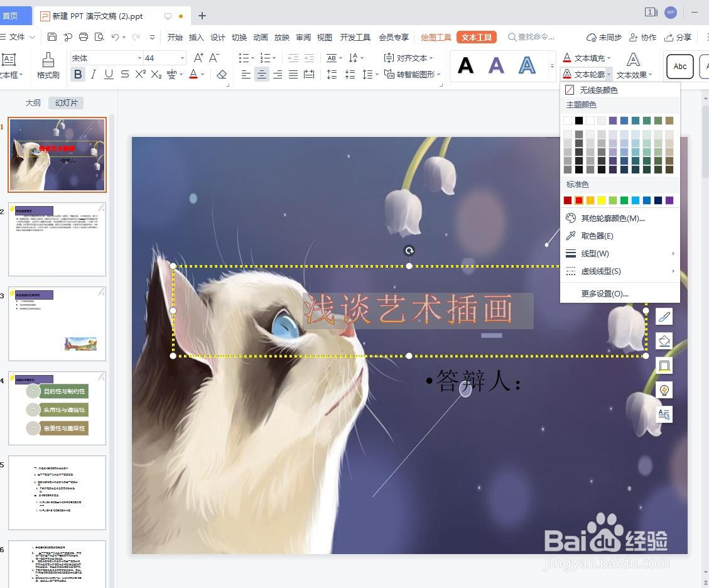Expand the 虚线线型(S) submenu
The height and width of the screenshot is (588, 709).
tap(620, 271)
